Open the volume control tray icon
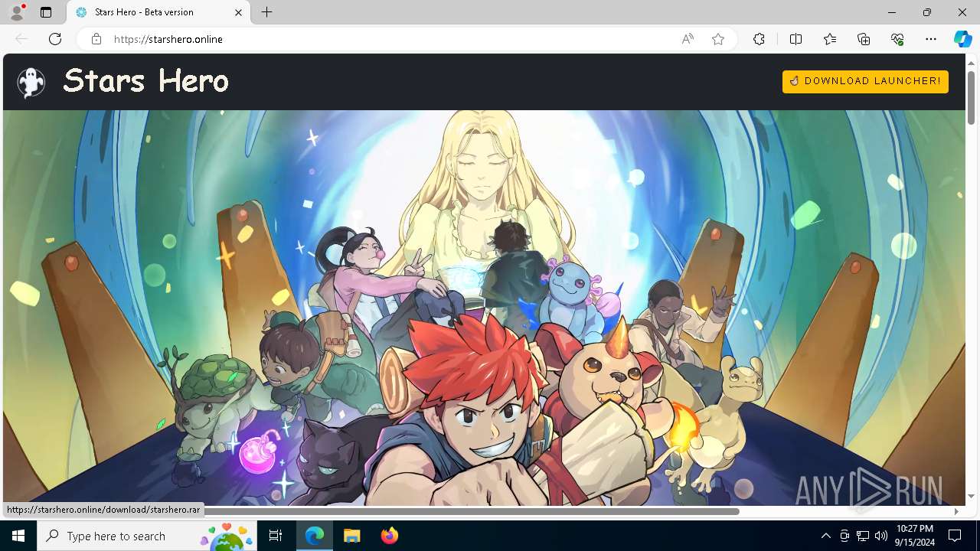 point(881,536)
